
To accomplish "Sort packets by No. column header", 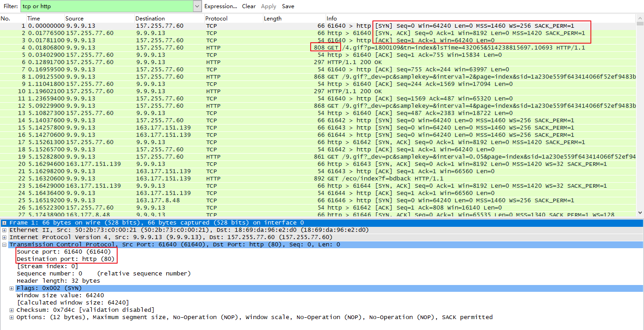I will coord(5,19).
